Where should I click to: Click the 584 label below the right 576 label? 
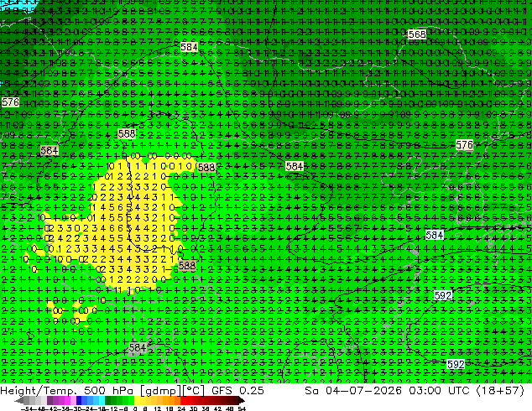tap(435, 235)
